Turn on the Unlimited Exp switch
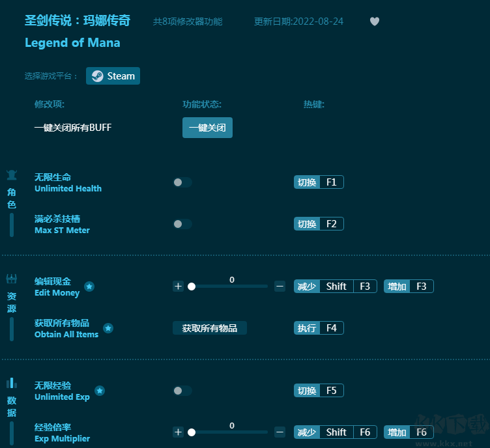 (x=182, y=391)
